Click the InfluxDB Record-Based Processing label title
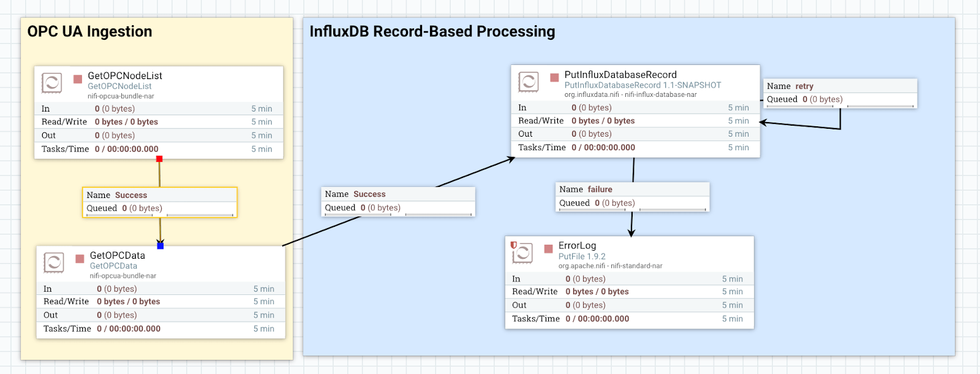This screenshot has height=374, width=980. pos(432,32)
